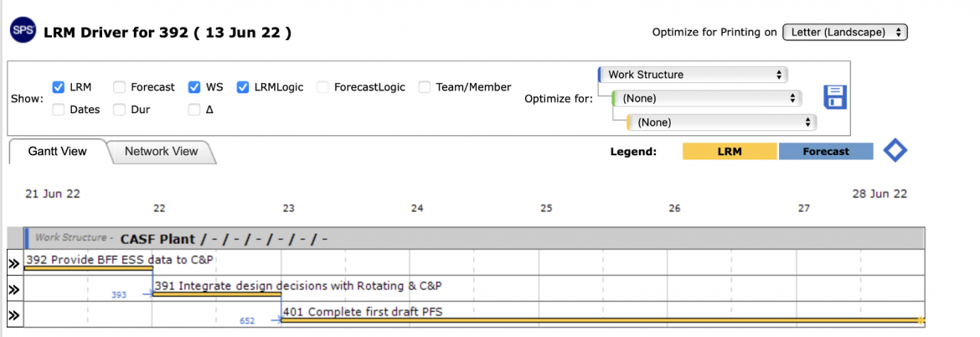This screenshot has height=337, width=980.
Task: Click the blue Forecast legend swatch
Action: coord(826,151)
